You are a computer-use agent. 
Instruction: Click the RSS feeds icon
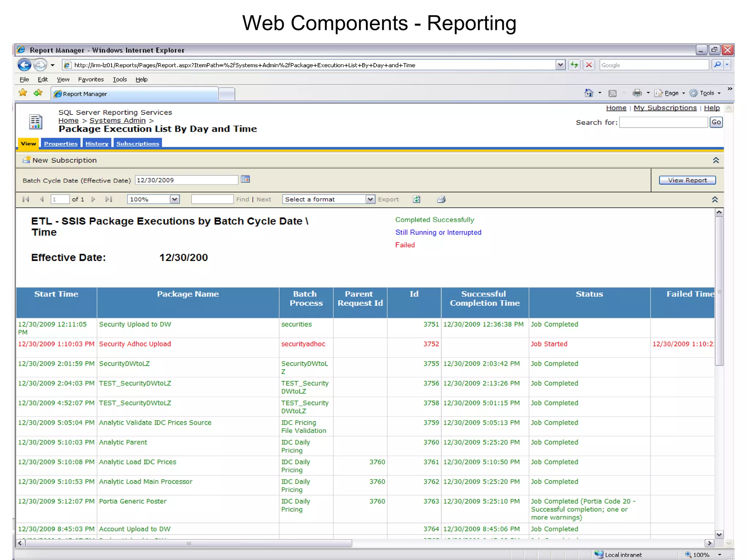[612, 93]
